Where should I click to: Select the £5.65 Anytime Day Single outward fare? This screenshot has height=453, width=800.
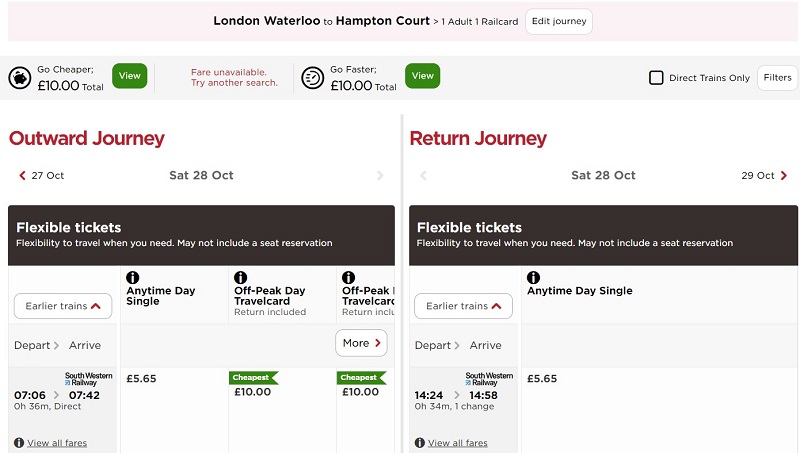tap(141, 379)
